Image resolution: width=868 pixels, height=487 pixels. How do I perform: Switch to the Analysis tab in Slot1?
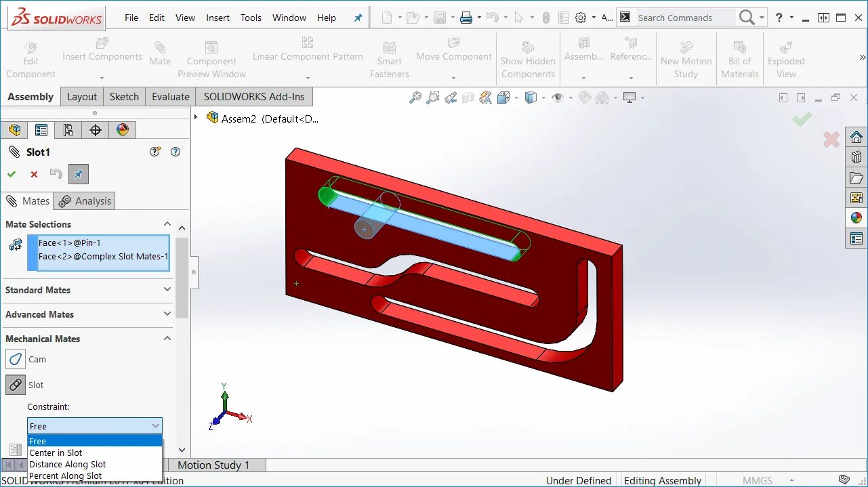click(x=84, y=200)
